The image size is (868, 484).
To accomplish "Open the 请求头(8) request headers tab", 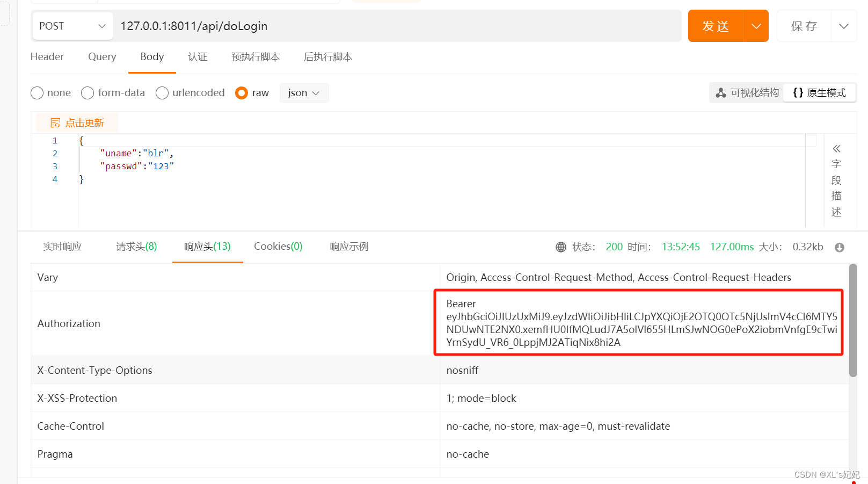I will (x=136, y=247).
